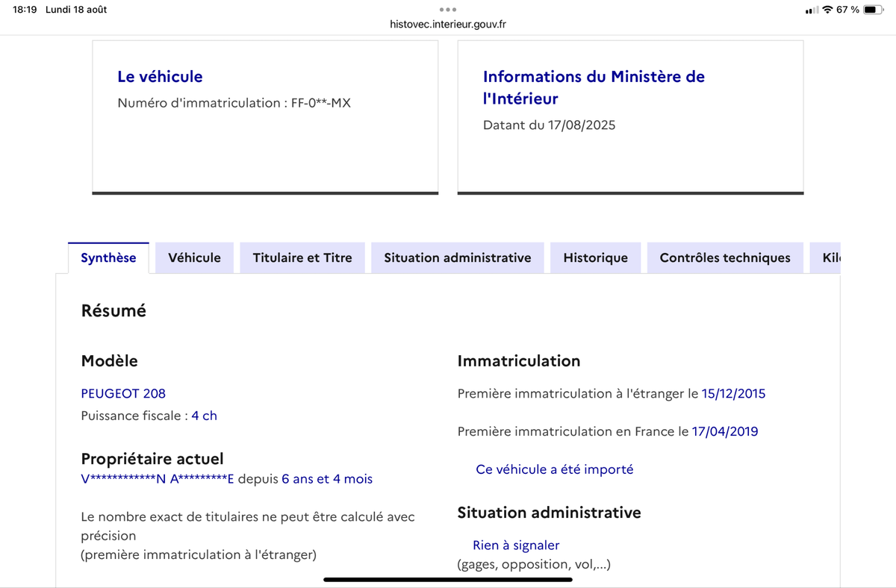Screen dimensions: 896x588
Task: Switch to the Historique tab
Action: (595, 258)
